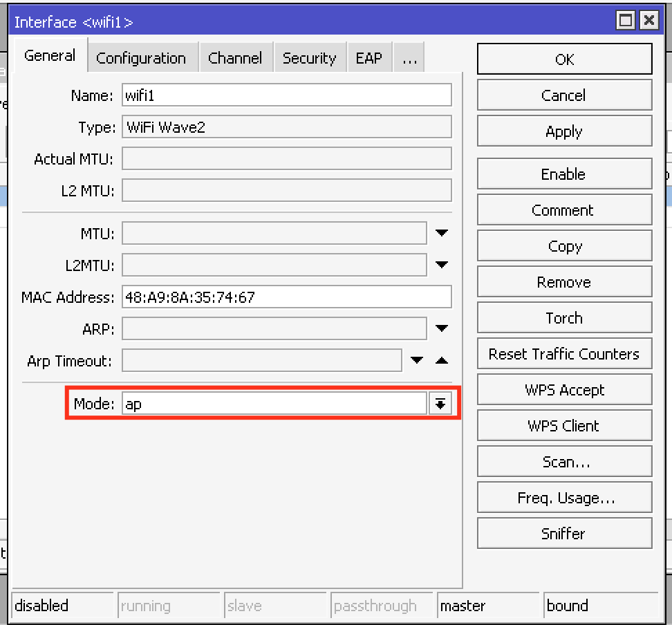This screenshot has width=672, height=625.
Task: Enable the wifi1 interface
Action: [x=564, y=174]
